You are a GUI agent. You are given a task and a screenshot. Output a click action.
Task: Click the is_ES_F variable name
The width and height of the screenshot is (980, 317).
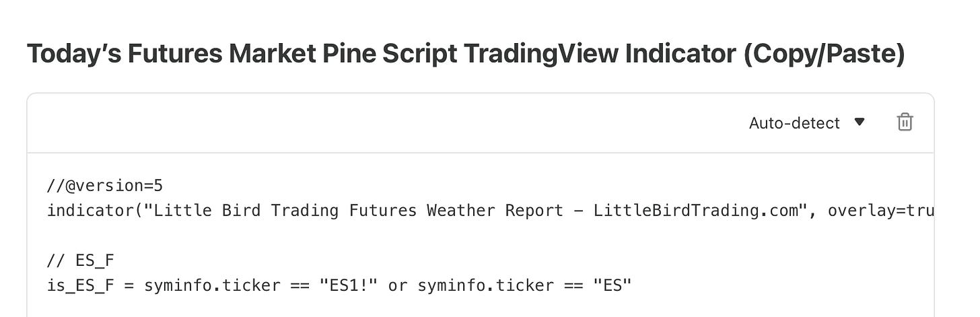point(81,285)
